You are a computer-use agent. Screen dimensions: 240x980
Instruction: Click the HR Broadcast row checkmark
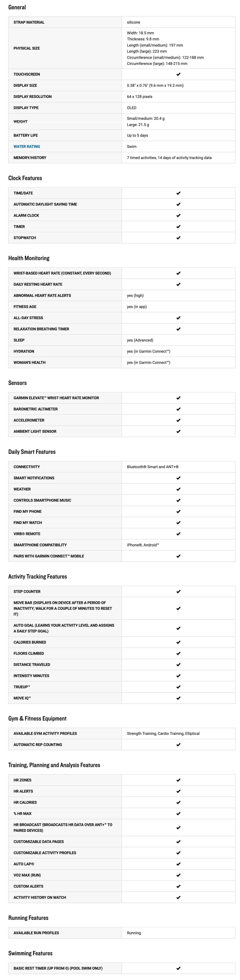click(178, 828)
